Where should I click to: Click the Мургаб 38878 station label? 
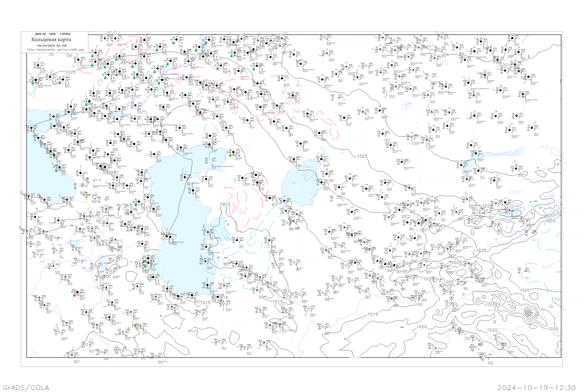click(x=484, y=285)
